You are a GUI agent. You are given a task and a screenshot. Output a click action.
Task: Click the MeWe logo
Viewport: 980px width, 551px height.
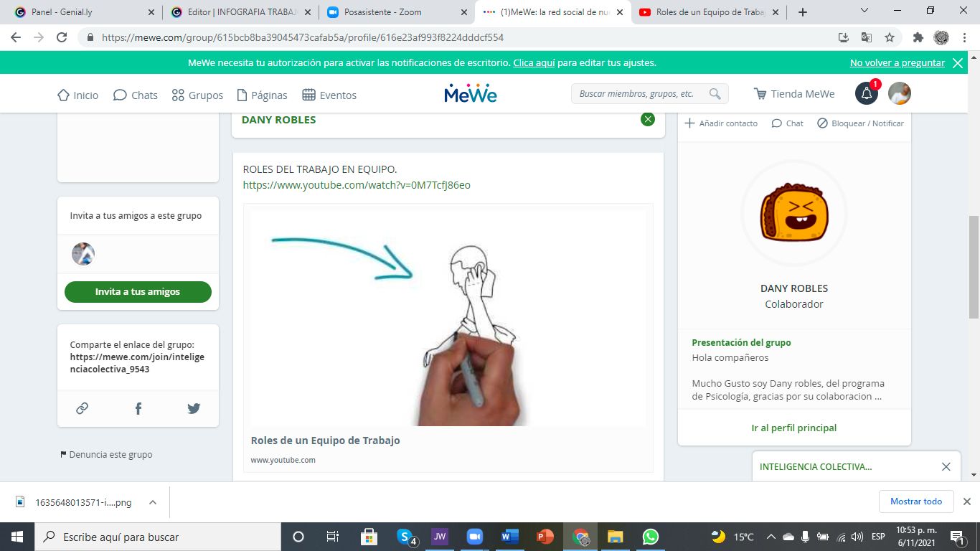[x=471, y=94]
